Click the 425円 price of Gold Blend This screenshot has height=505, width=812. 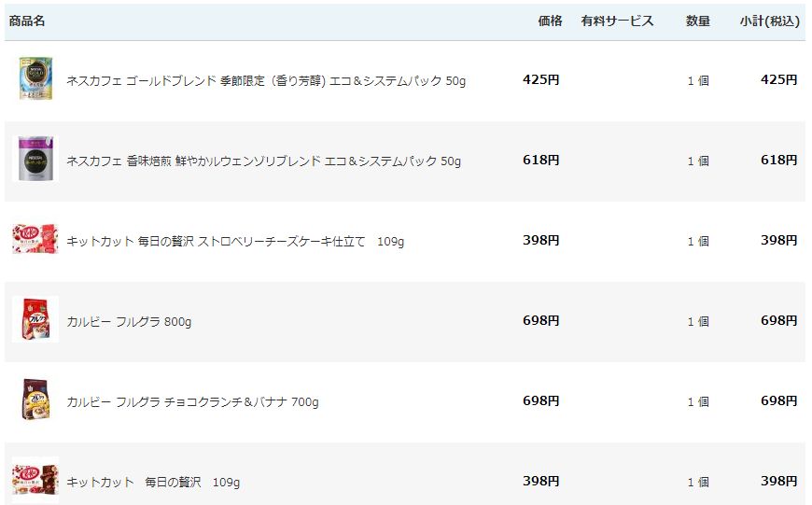[x=540, y=80]
